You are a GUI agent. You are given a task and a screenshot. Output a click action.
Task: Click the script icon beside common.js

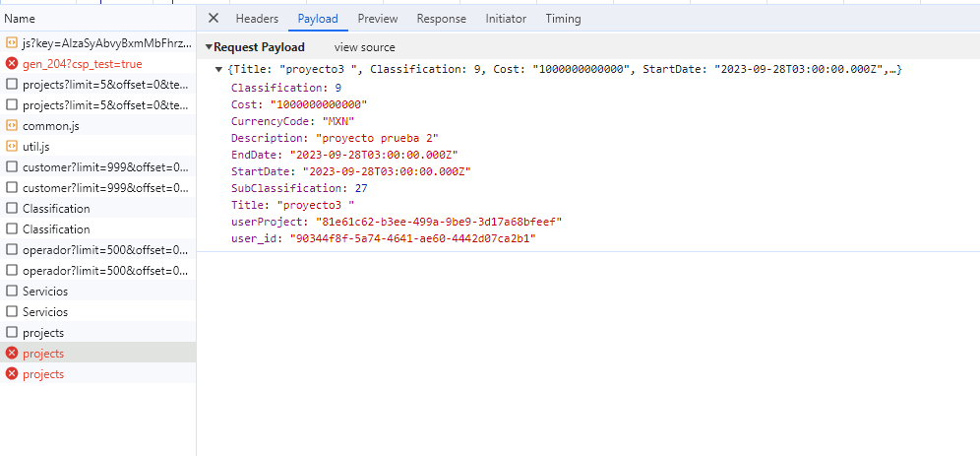(12, 126)
